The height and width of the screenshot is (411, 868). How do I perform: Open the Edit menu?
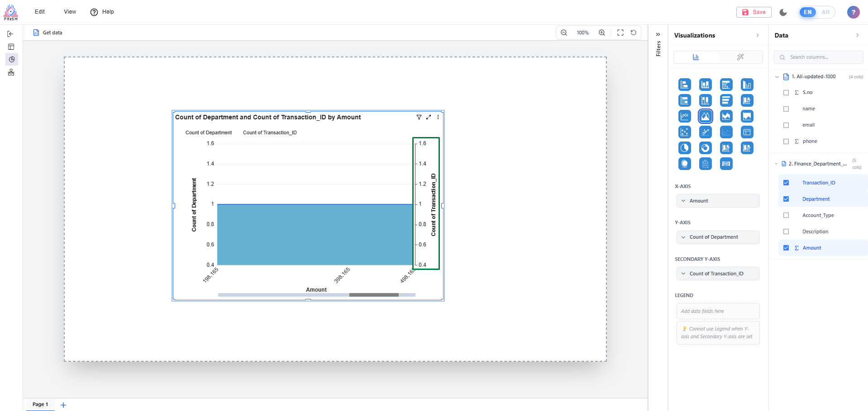tap(40, 12)
